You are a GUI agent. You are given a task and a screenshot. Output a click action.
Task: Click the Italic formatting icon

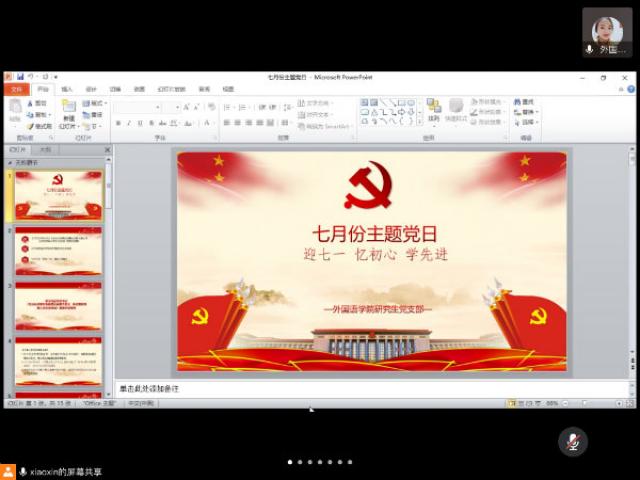coord(129,123)
